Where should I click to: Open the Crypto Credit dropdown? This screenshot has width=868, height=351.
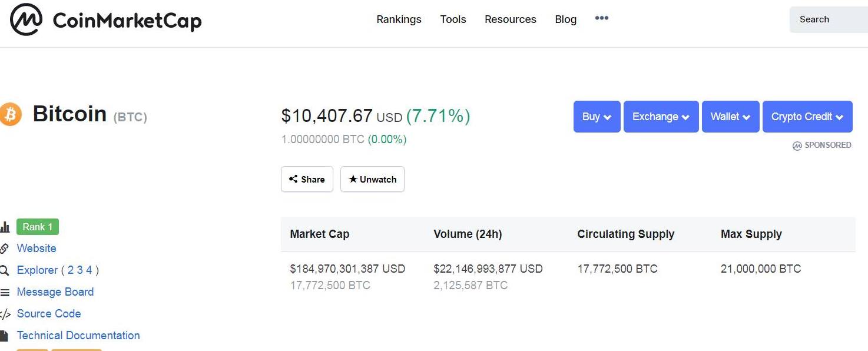click(807, 117)
